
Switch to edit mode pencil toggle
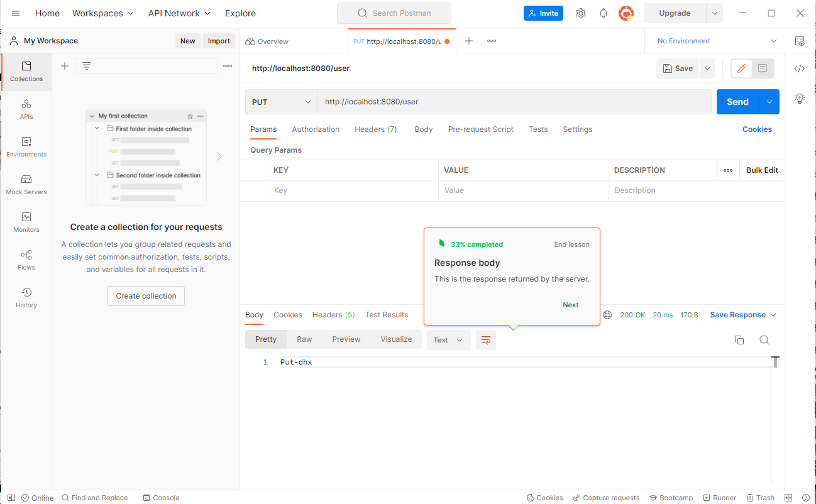pos(742,68)
